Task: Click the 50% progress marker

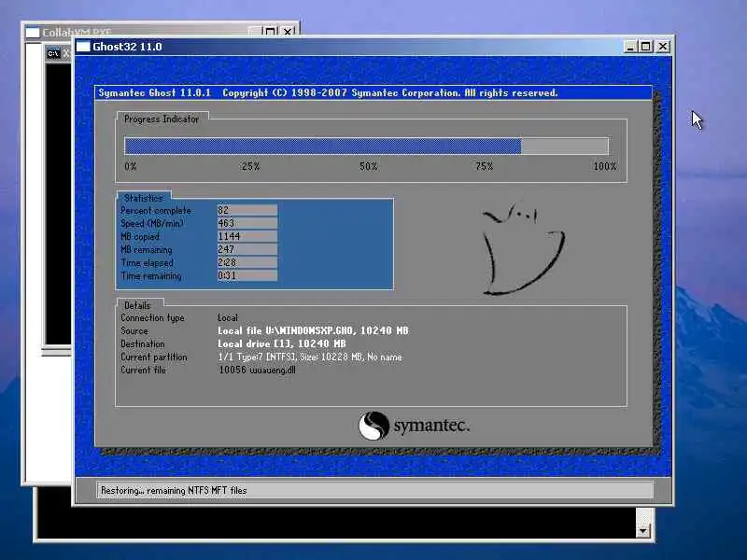Action: pyautogui.click(x=368, y=167)
